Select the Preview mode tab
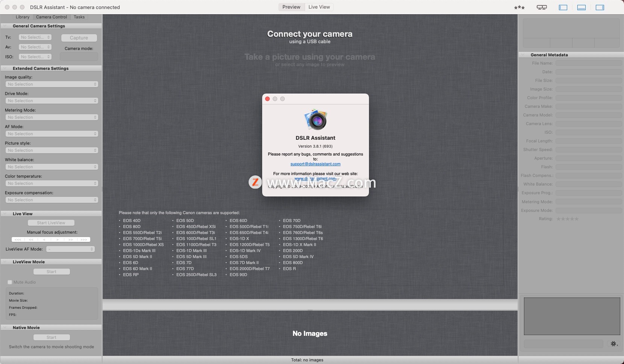Screen dimensions: 624x364 [x=292, y=7]
